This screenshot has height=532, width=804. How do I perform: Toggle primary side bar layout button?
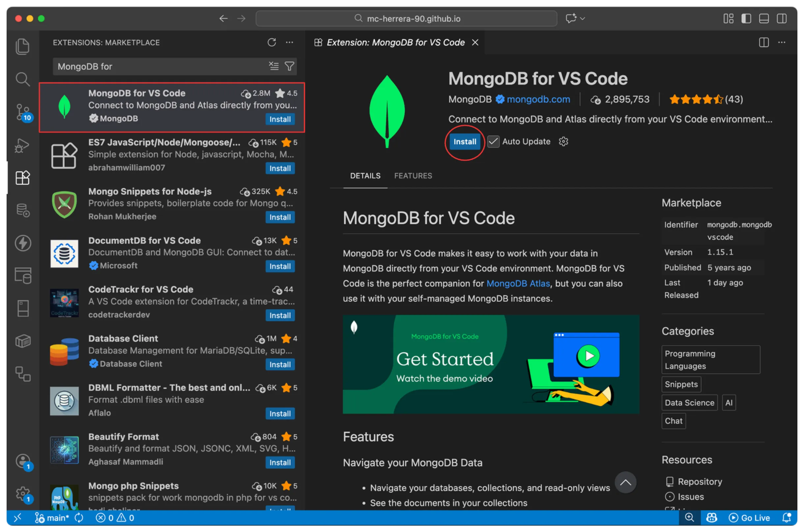[x=746, y=18]
